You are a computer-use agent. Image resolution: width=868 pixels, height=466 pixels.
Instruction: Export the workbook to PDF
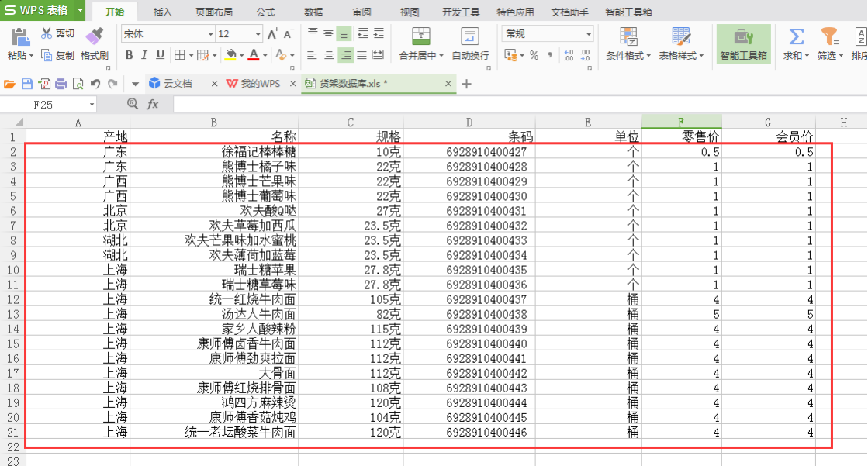coord(43,84)
